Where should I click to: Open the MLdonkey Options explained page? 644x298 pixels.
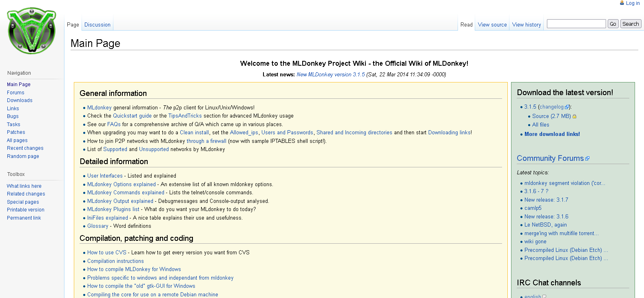click(x=121, y=185)
